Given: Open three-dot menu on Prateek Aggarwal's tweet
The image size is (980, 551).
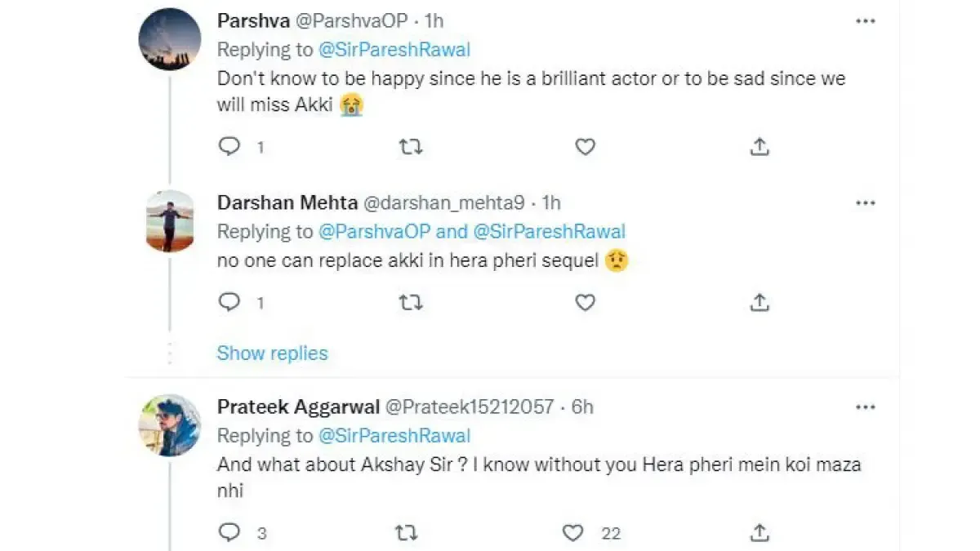Looking at the screenshot, I should click(x=866, y=407).
